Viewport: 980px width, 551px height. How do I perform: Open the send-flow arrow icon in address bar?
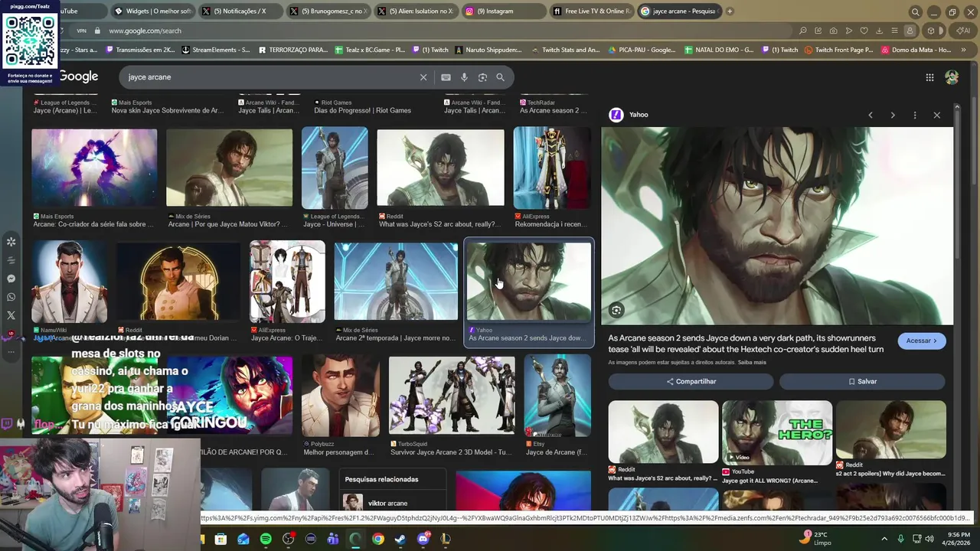(848, 31)
